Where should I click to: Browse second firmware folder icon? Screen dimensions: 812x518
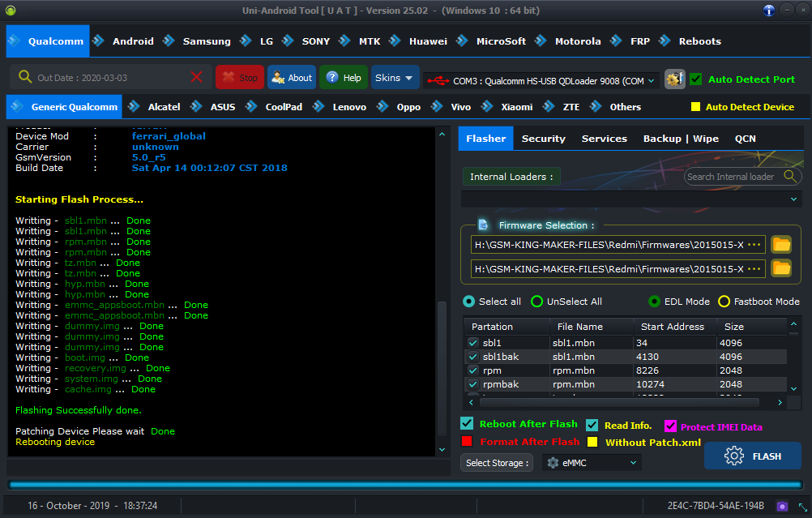tap(781, 268)
